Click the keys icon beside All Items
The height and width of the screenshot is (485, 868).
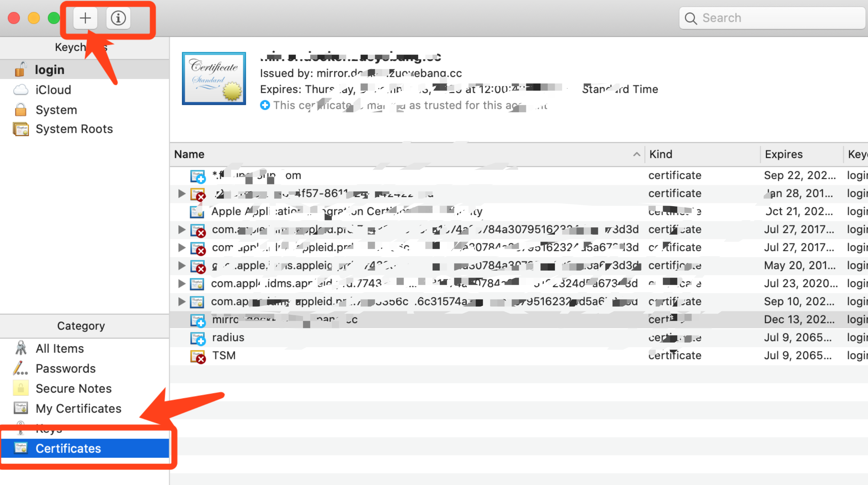click(x=21, y=348)
